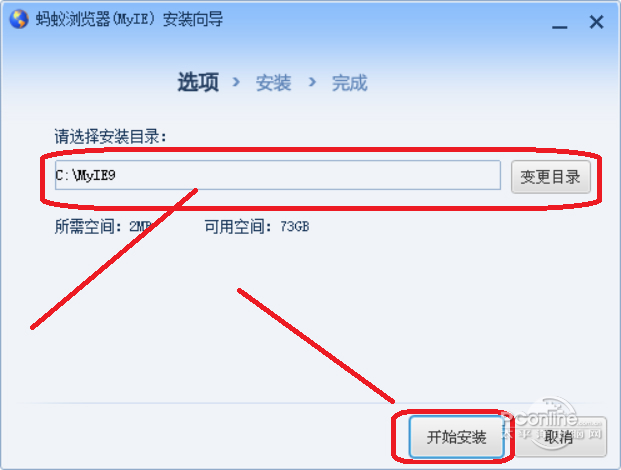
Task: Start installation with the 开始安装 button
Action: (456, 437)
